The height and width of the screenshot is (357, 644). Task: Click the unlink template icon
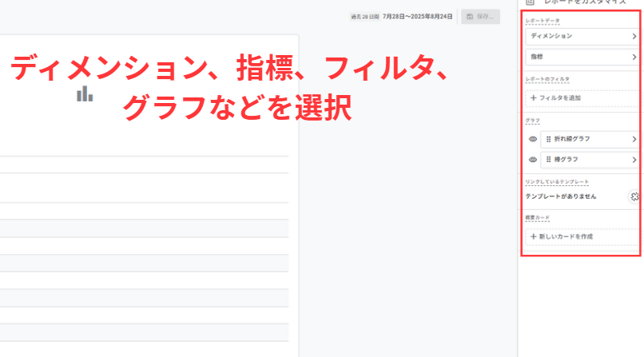634,196
